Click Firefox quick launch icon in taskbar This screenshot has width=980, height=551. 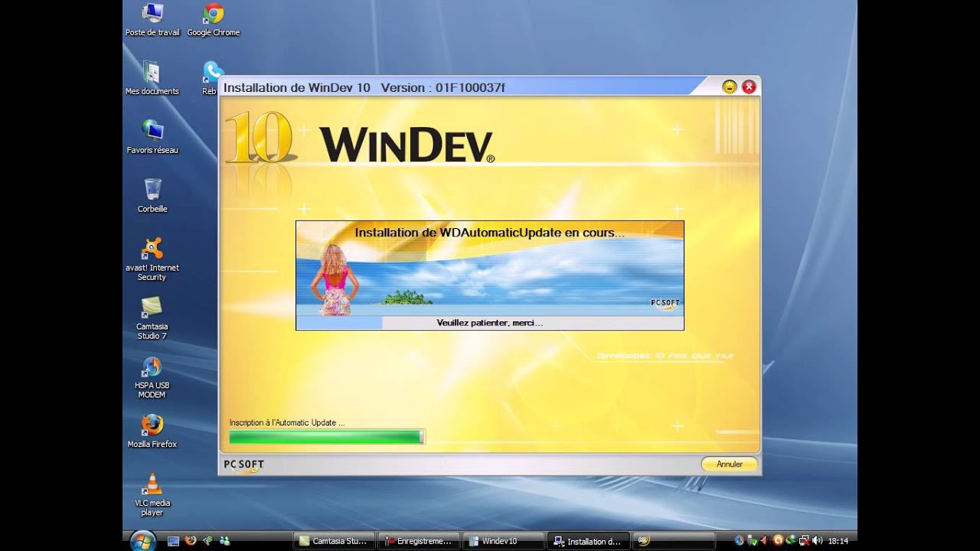click(x=191, y=540)
